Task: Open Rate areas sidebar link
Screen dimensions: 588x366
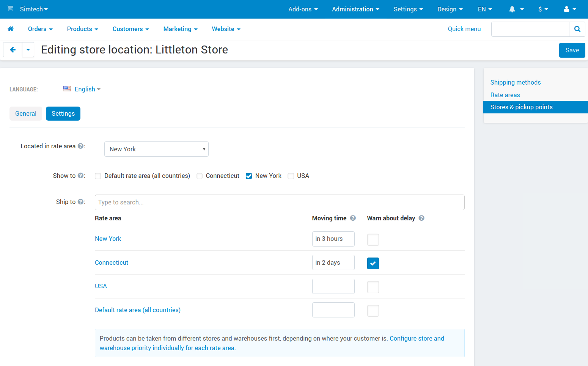Action: click(x=505, y=95)
